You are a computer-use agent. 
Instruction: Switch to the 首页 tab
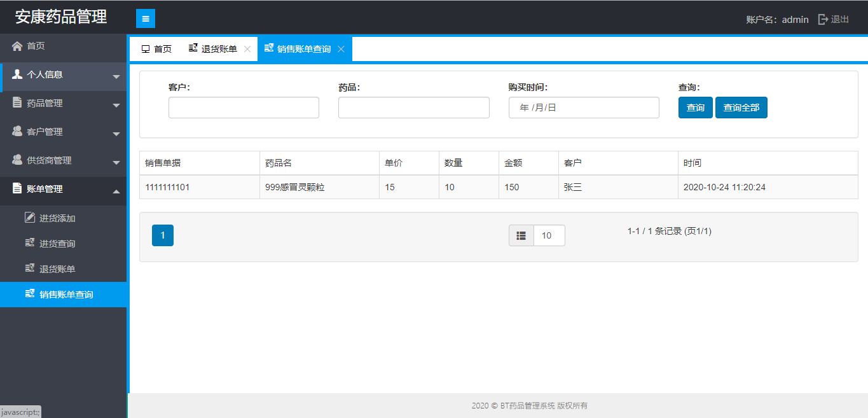[x=156, y=49]
